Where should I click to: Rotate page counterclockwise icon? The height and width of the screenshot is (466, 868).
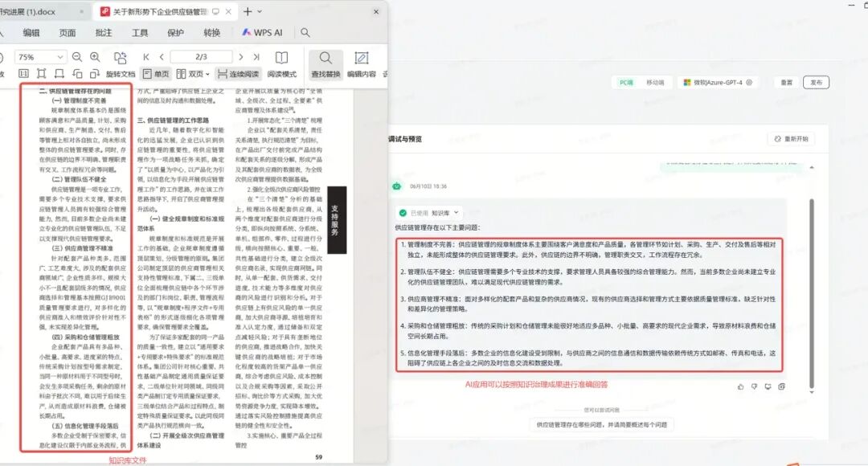[x=77, y=74]
